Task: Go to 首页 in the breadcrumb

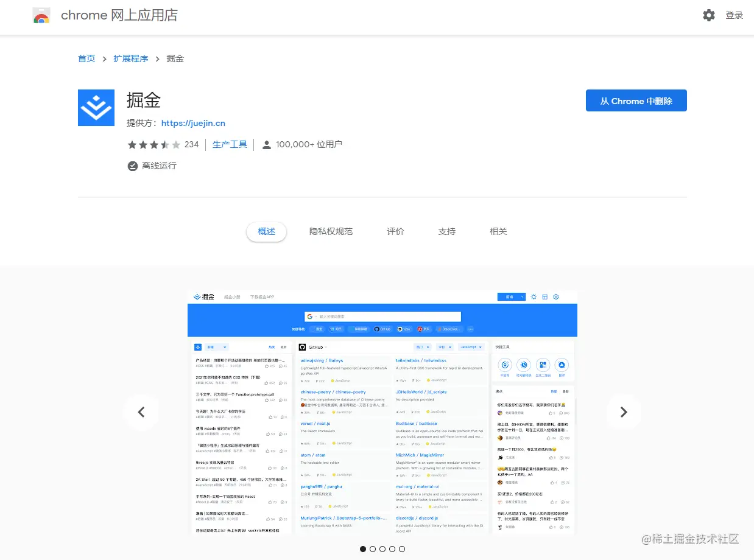Action: (86, 58)
